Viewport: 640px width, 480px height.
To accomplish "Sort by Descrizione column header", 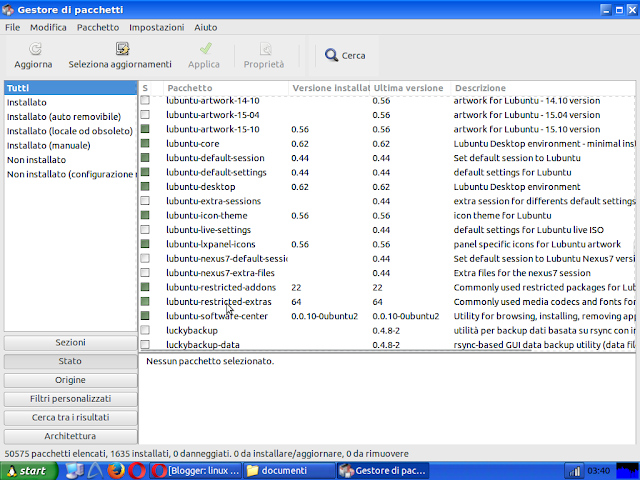I will pyautogui.click(x=543, y=88).
